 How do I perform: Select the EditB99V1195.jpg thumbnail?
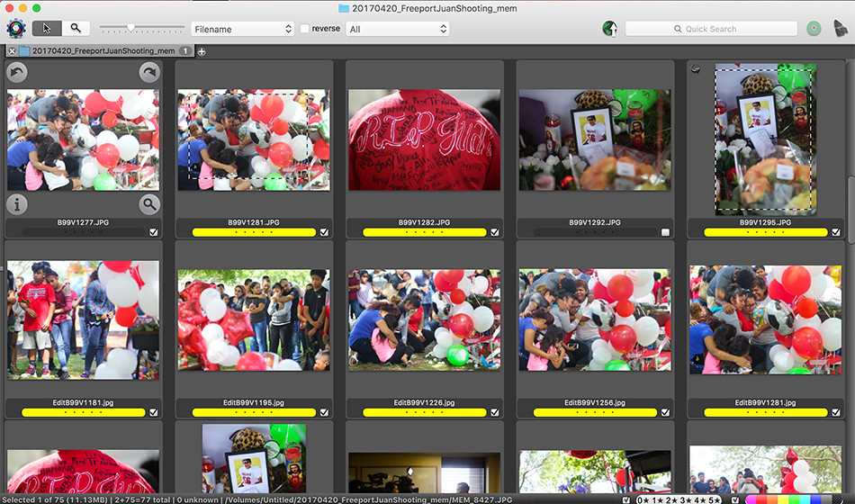pos(254,319)
